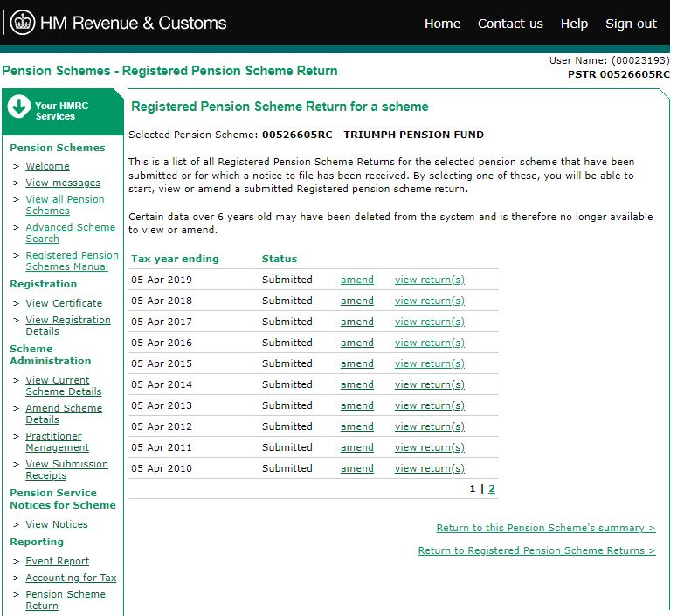Open View all Pension Schemes link
Screen dimensions: 691x616
[x=65, y=204]
